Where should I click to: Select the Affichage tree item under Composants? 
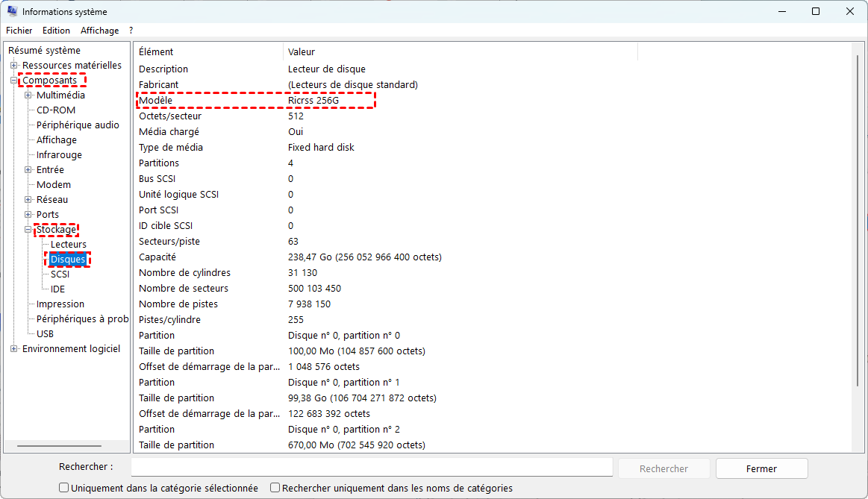tap(57, 140)
